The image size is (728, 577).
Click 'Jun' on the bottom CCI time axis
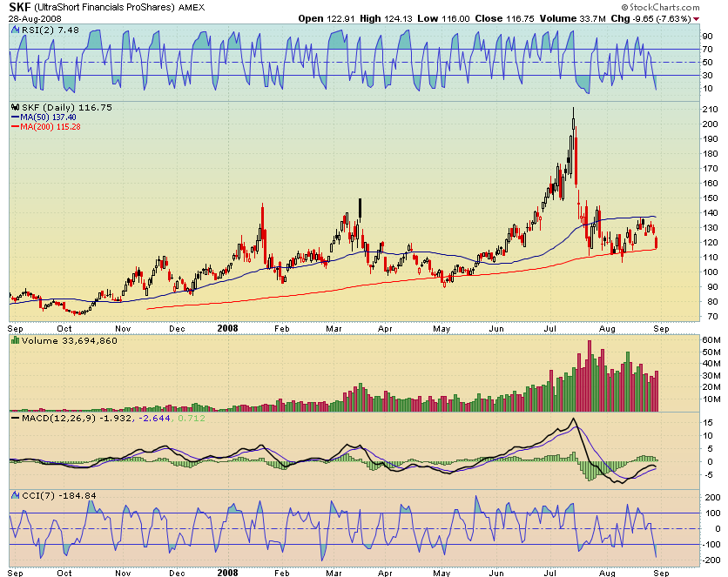click(x=495, y=573)
